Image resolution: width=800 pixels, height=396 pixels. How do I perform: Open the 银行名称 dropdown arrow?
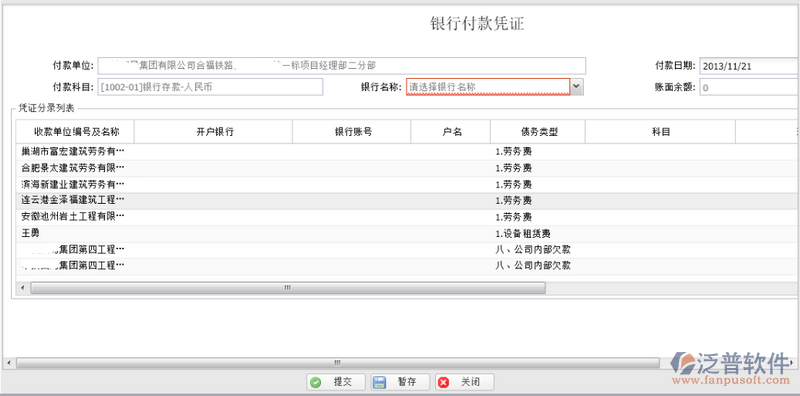(x=577, y=87)
